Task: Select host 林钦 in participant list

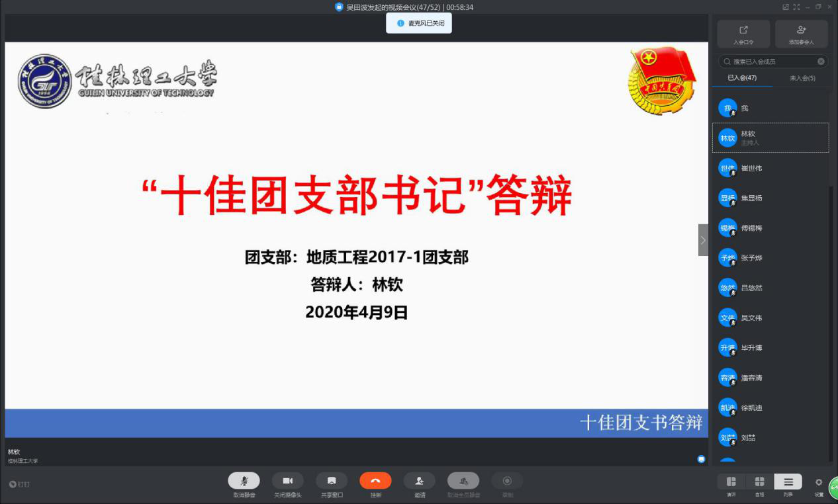Action: pos(770,138)
